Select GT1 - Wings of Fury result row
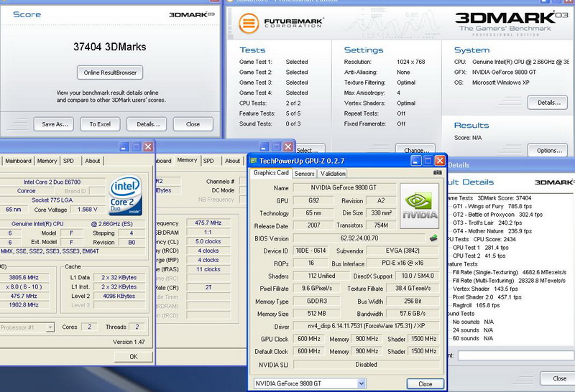The width and height of the screenshot is (575, 392). tap(492, 206)
